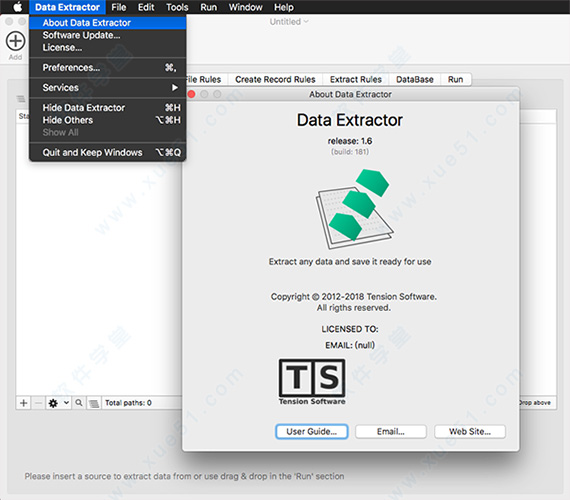Select Hide Others menu entry
The height and width of the screenshot is (500, 570).
[x=108, y=120]
